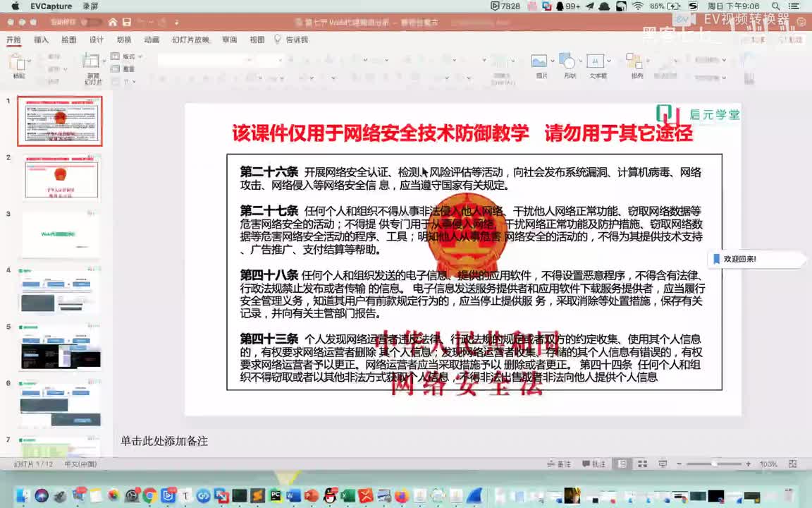
Task: Open Finder from the Dock
Action: tap(23, 495)
